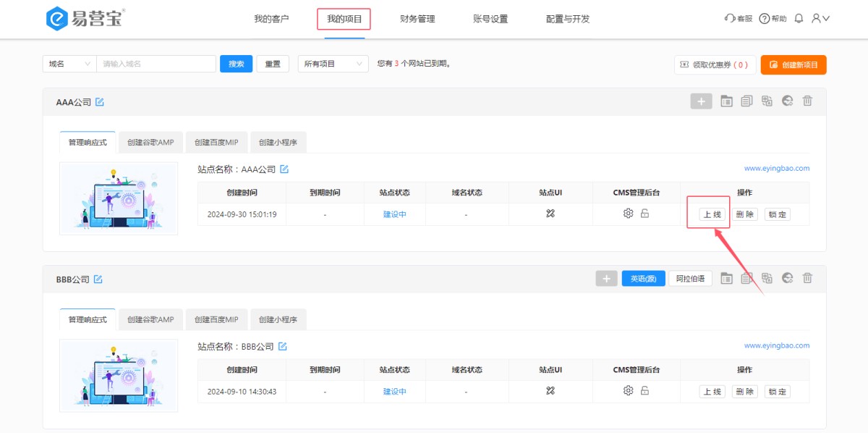This screenshot has height=433, width=868.
Task: Click the copy icon in BBB公司 header
Action: coord(746,278)
